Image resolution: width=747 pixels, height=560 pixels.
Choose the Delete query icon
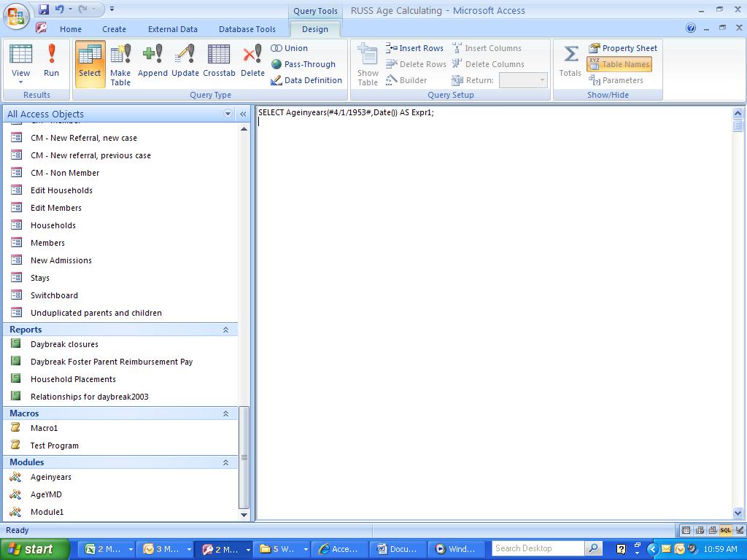coord(252,60)
